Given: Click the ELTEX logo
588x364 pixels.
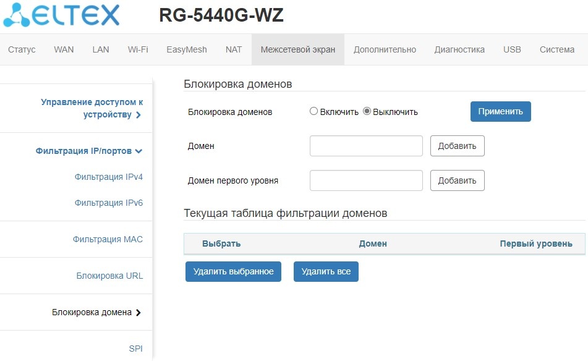Looking at the screenshot, I should [62, 15].
